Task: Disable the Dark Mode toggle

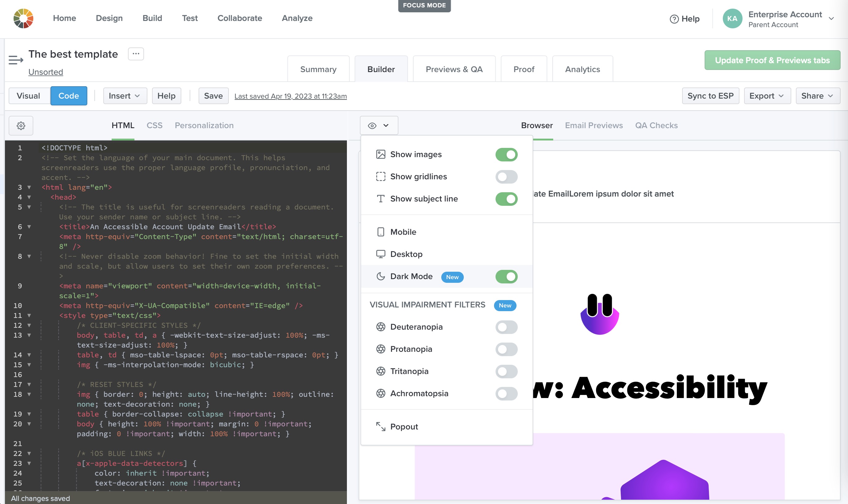Action: coord(506,276)
